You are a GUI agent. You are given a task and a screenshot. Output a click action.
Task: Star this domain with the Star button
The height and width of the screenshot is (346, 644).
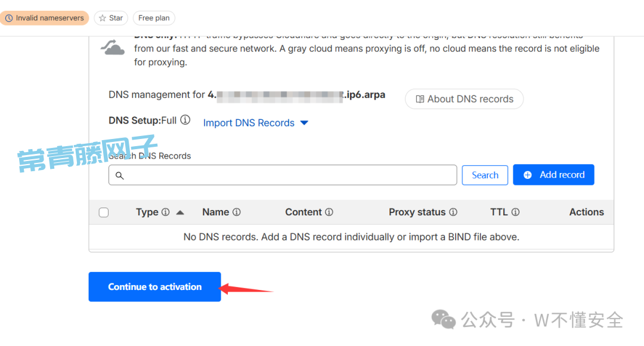point(110,18)
